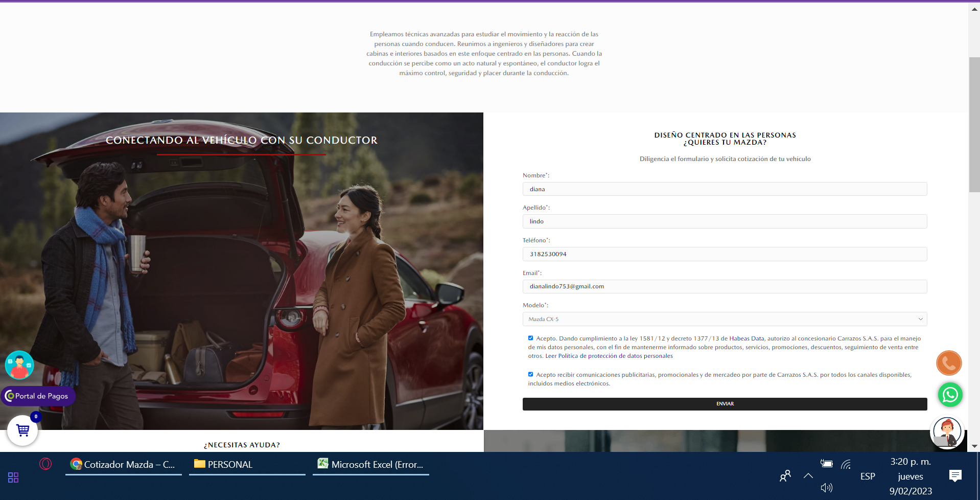Show hidden system tray icons
Viewport: 980px width, 500px height.
tap(808, 476)
